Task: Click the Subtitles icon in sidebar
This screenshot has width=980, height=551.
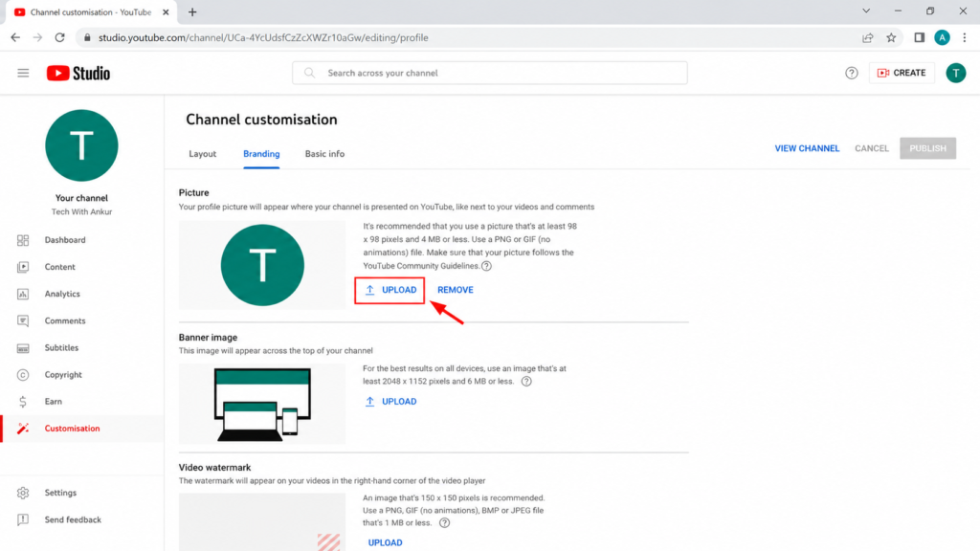Action: click(x=23, y=348)
